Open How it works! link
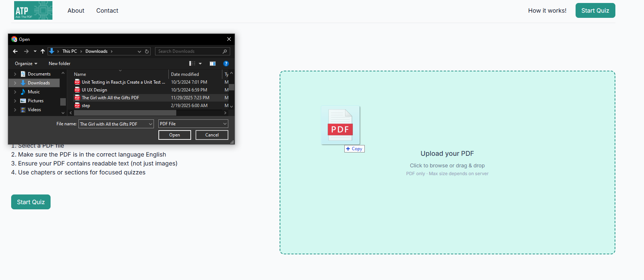644x280 pixels. [547, 10]
